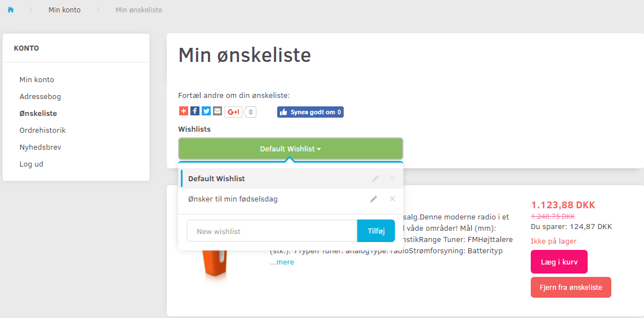This screenshot has width=644, height=318.
Task: Open Nyhedsbrev in sidebar
Action: 40,147
